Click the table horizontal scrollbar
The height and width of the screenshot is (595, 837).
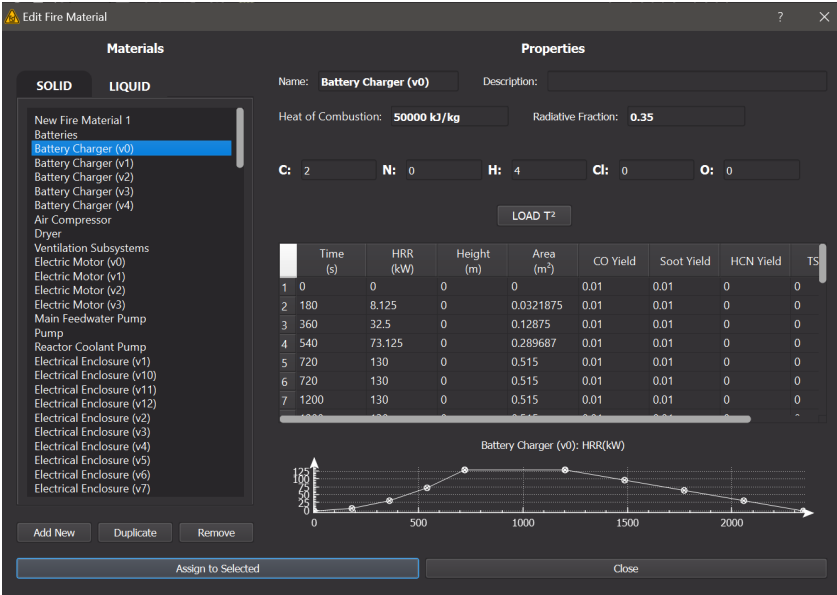pos(515,419)
